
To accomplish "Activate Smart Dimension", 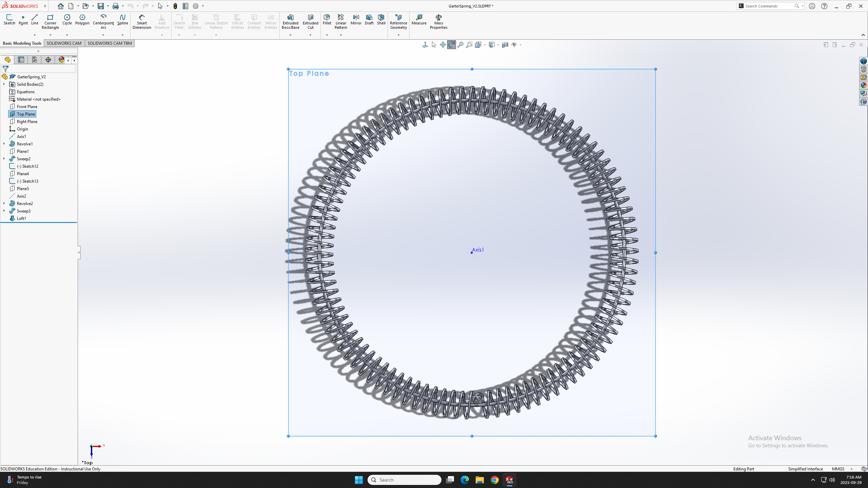I will [142, 22].
